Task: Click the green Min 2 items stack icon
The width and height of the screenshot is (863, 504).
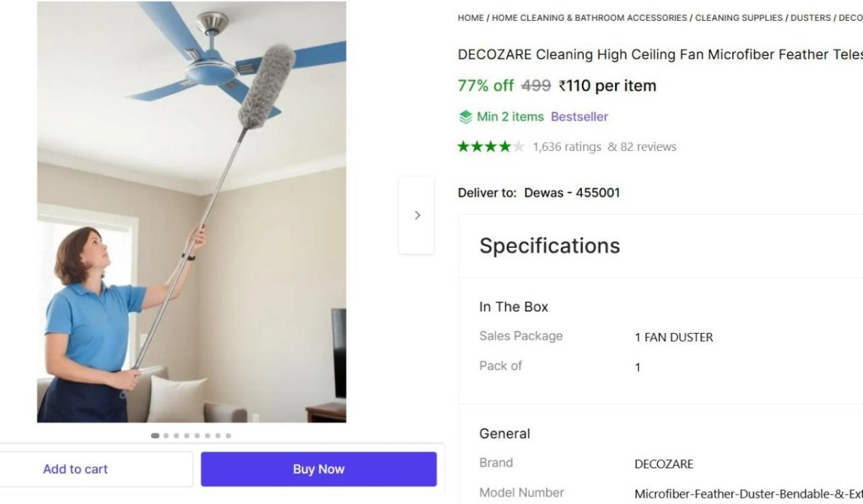Action: click(x=466, y=116)
